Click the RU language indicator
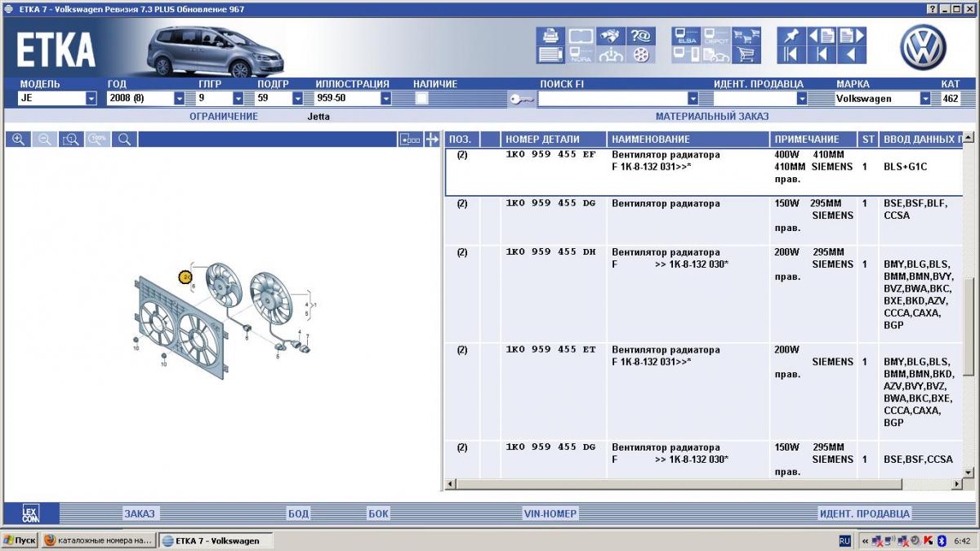Viewport: 980px width, 551px height. pos(844,540)
